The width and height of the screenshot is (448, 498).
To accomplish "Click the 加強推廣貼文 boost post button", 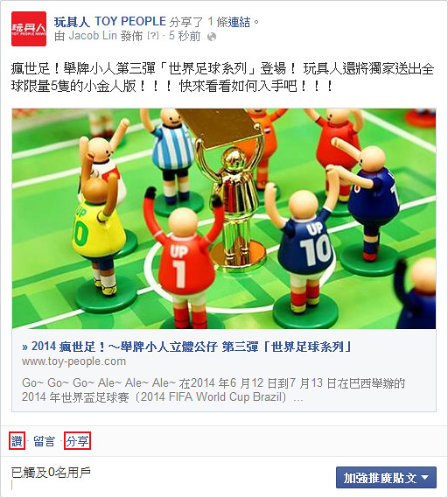I will [386, 477].
